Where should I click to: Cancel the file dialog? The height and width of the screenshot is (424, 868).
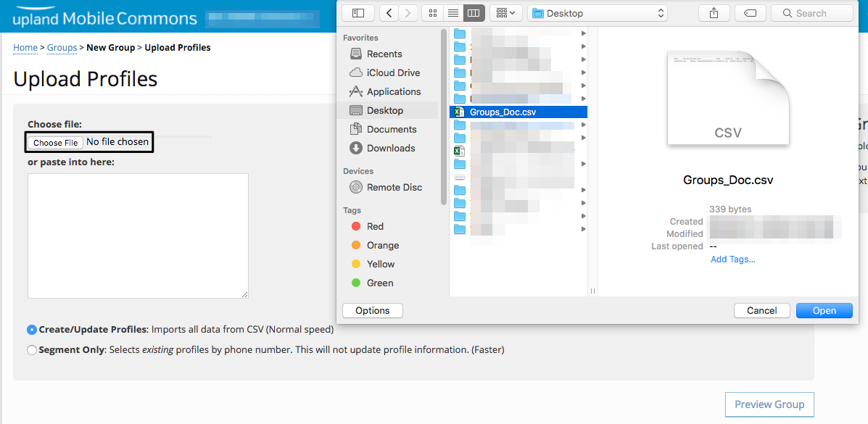coord(761,310)
